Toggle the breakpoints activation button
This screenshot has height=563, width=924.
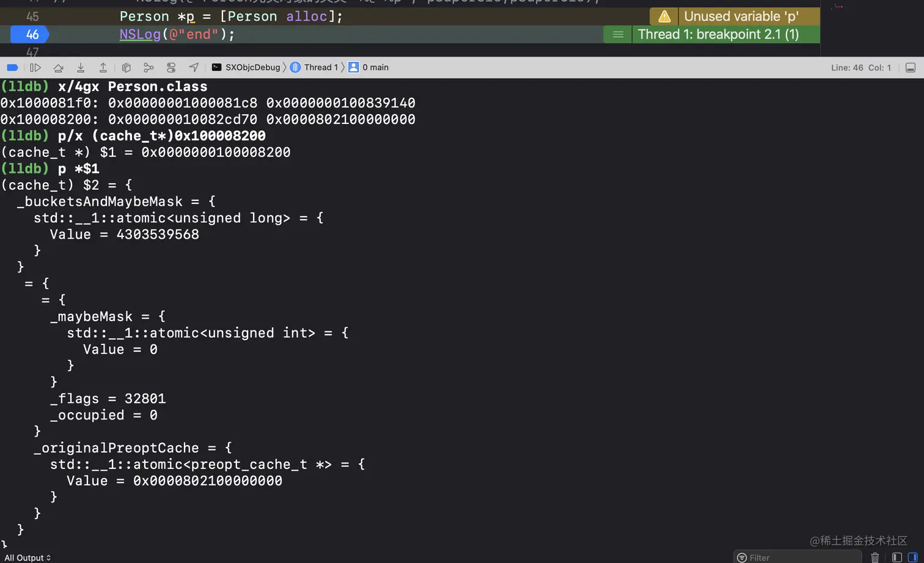(12, 68)
